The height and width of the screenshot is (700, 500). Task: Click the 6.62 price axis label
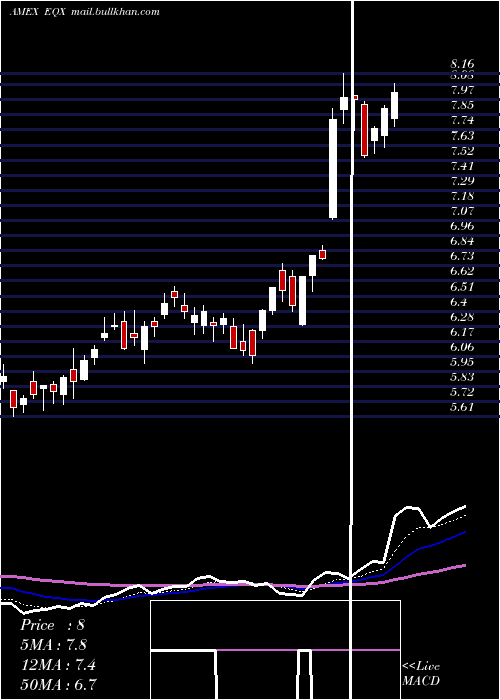point(462,271)
